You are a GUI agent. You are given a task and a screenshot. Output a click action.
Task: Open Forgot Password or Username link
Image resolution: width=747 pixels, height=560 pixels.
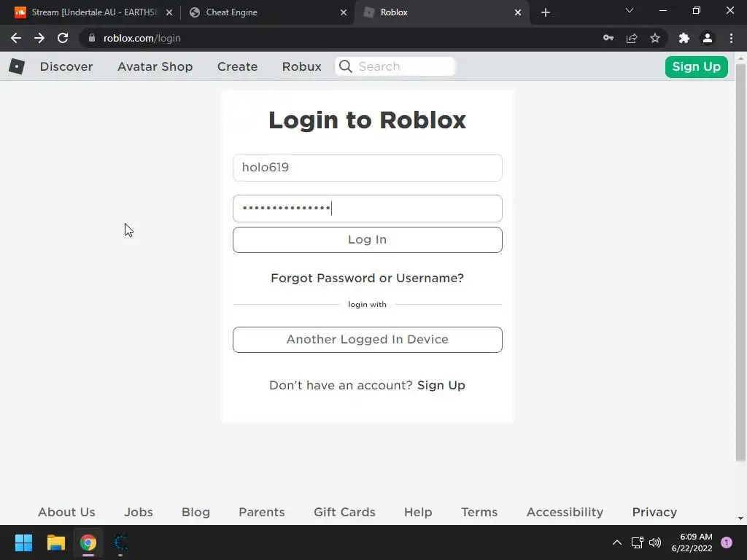(x=368, y=278)
